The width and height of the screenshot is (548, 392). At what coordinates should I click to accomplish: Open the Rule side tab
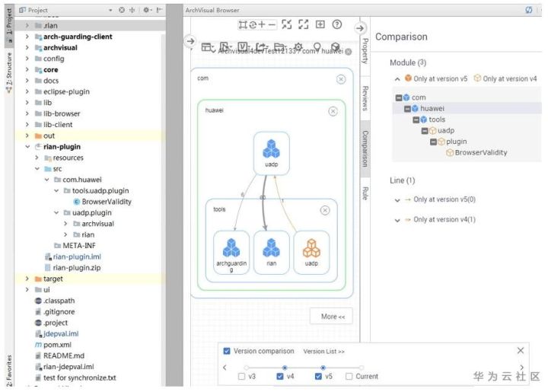[365, 193]
